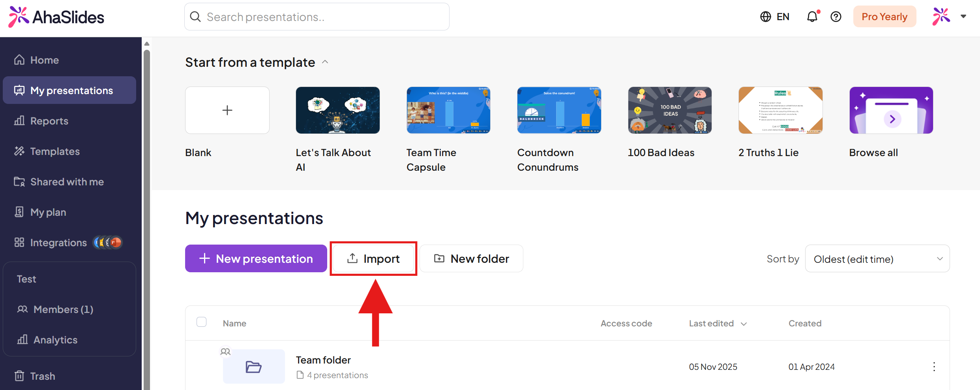
Task: Collapse the Start from a template section
Action: click(325, 62)
